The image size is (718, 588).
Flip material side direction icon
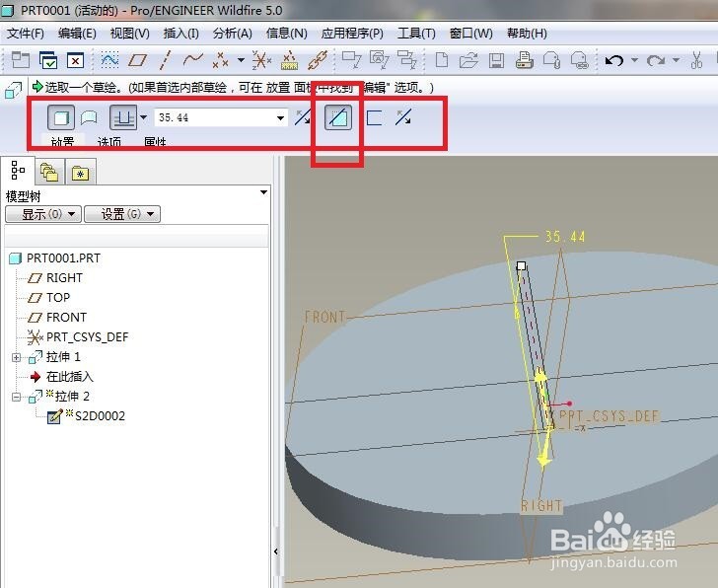click(403, 117)
